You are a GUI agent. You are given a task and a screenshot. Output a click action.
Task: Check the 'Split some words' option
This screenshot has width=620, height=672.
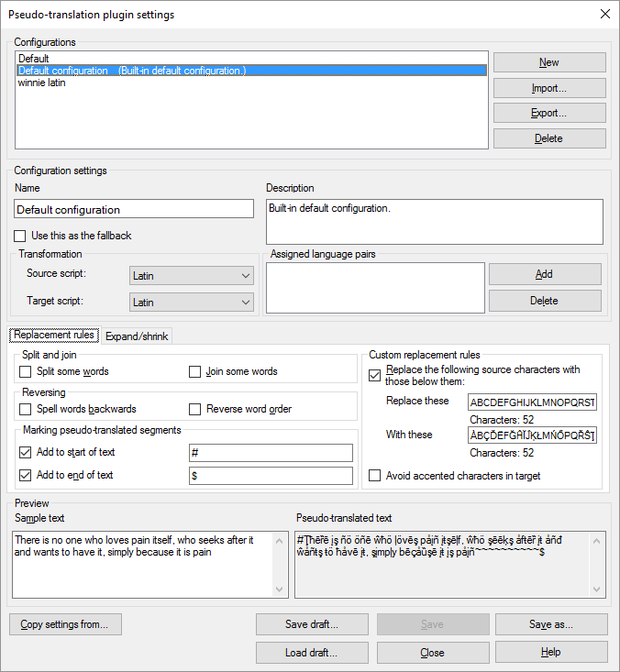[x=26, y=371]
